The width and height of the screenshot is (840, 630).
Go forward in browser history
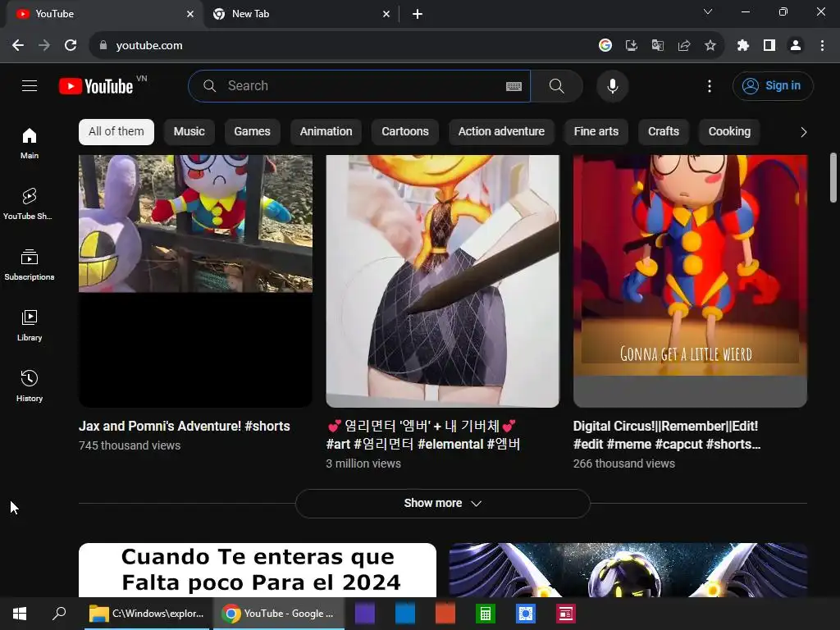pos(44,46)
